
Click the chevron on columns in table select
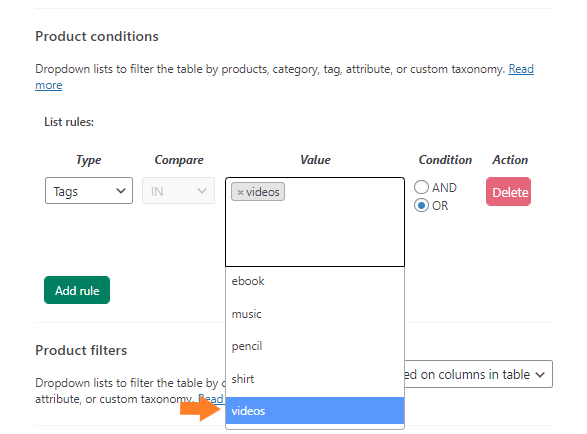click(x=540, y=374)
